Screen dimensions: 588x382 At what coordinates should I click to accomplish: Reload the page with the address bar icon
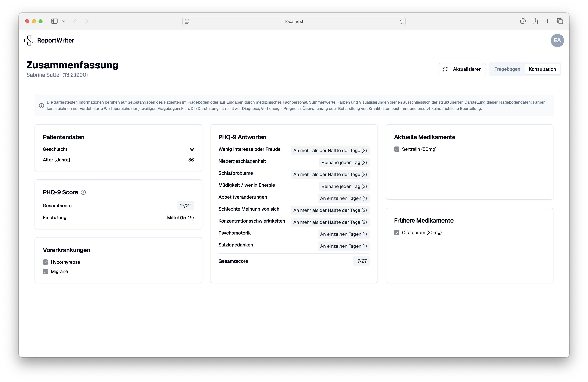point(401,21)
